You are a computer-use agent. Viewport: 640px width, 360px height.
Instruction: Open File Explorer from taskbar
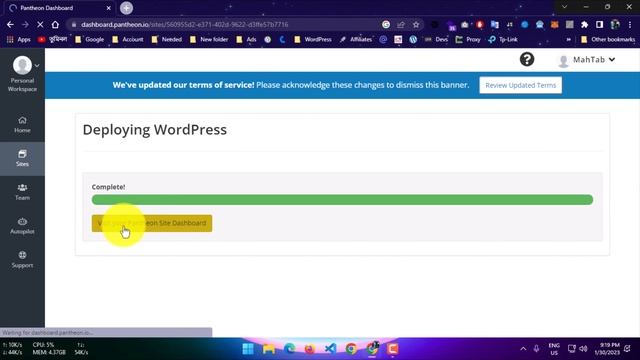tap(269, 349)
